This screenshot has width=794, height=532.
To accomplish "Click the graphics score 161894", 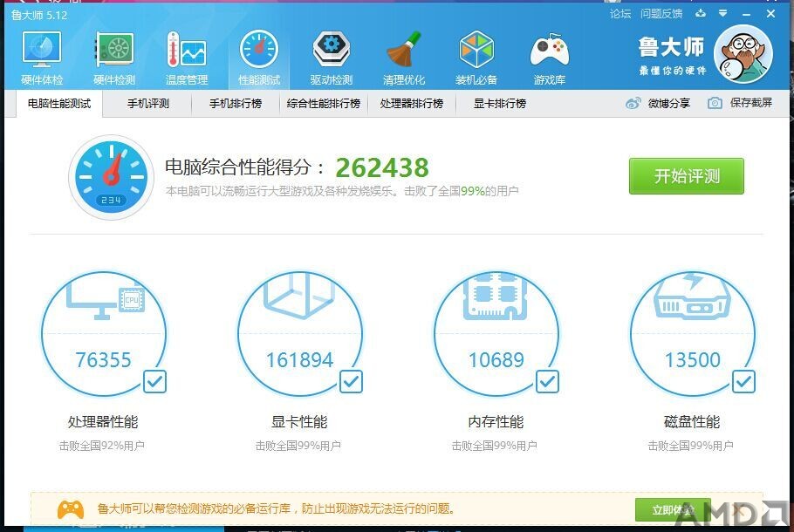I will [300, 360].
